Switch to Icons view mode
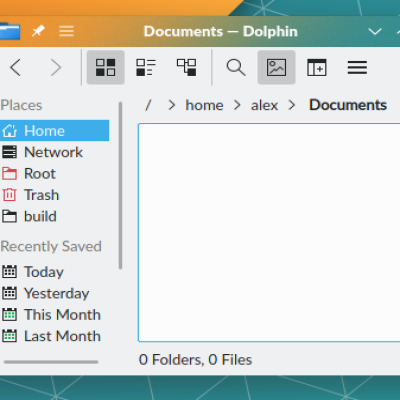This screenshot has width=400, height=400. pos(105,67)
